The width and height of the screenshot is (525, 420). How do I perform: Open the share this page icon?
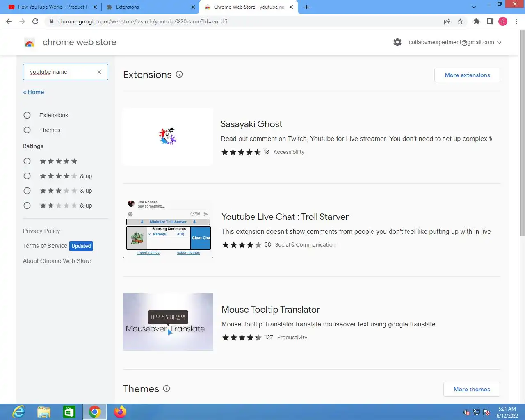pos(447,21)
